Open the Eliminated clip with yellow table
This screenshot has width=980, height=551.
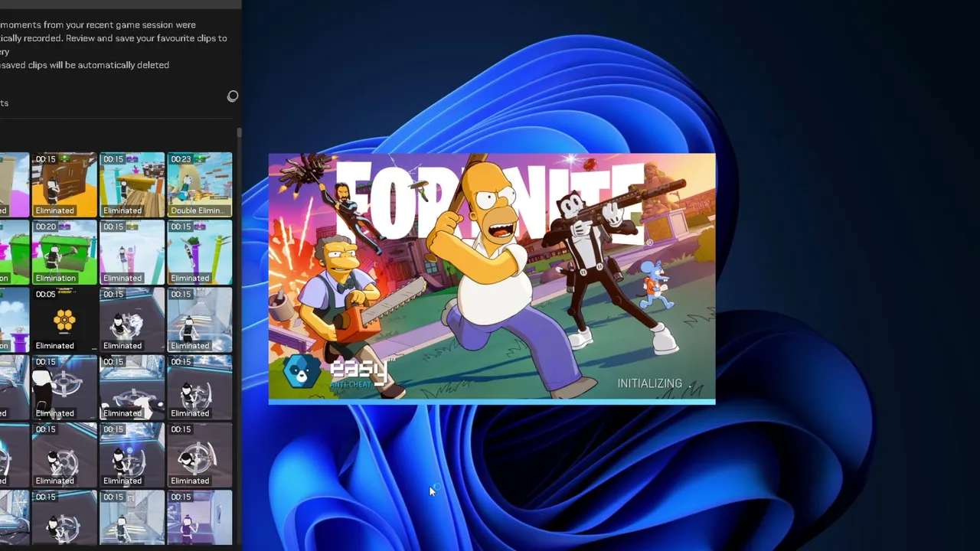pos(132,184)
